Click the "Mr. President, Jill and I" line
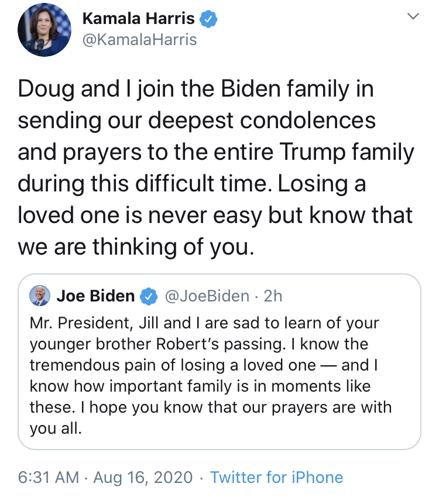439x504 pixels. (x=204, y=323)
